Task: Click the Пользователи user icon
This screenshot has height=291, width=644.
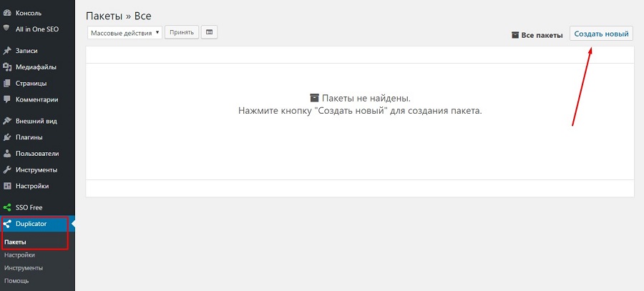Action: tap(6, 154)
